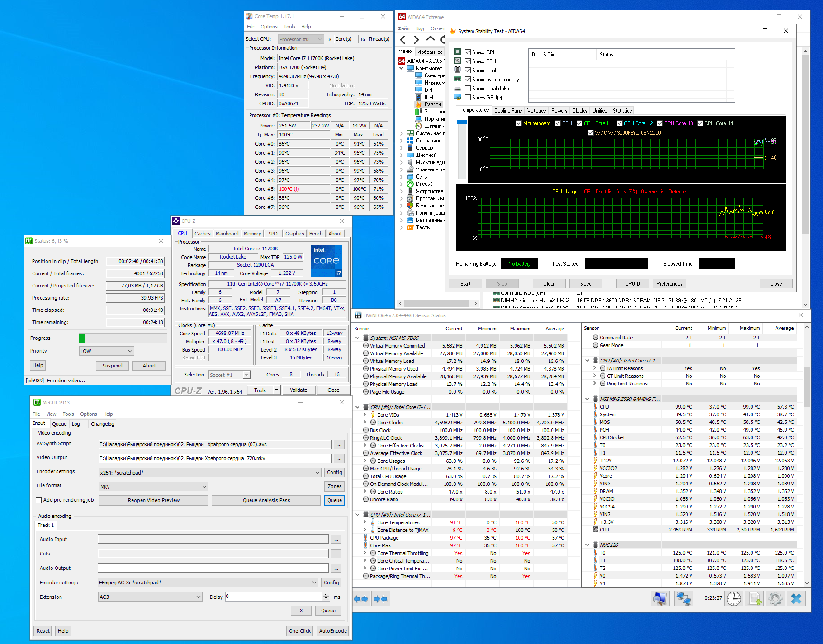Open Датчики sensor item in AIDA64 tree

click(x=434, y=126)
